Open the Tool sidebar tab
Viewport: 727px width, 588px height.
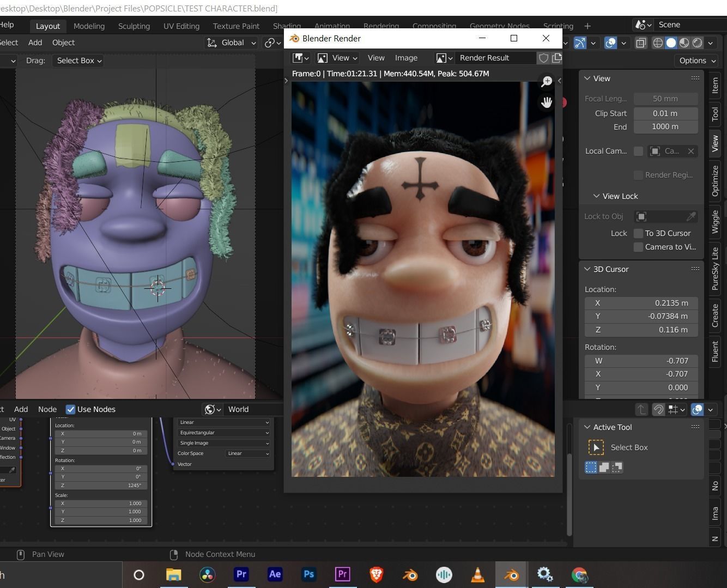click(x=715, y=114)
